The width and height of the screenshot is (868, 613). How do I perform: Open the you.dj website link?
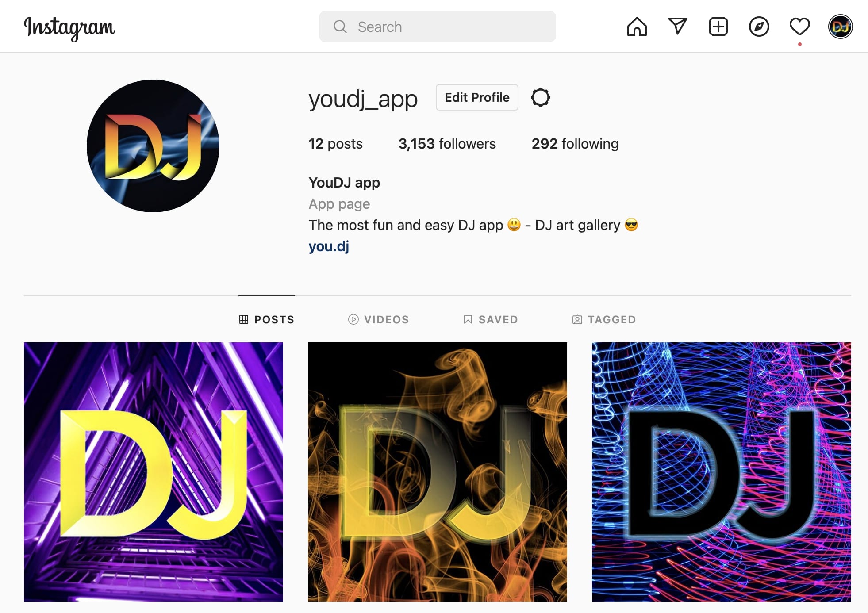point(329,246)
